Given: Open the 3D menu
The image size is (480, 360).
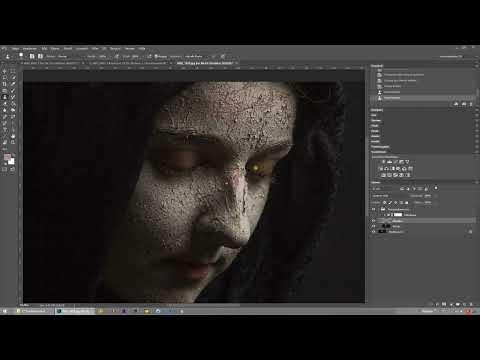Looking at the screenshot, I should click(x=104, y=49).
